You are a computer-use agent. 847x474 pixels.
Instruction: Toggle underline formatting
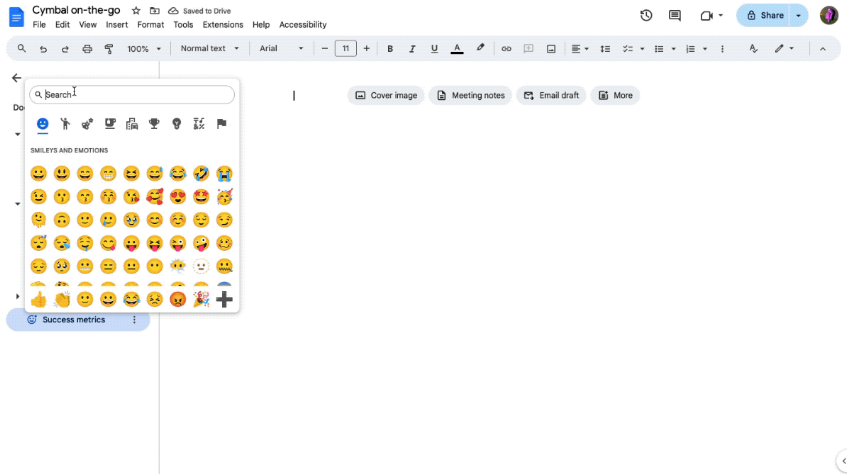click(x=433, y=48)
